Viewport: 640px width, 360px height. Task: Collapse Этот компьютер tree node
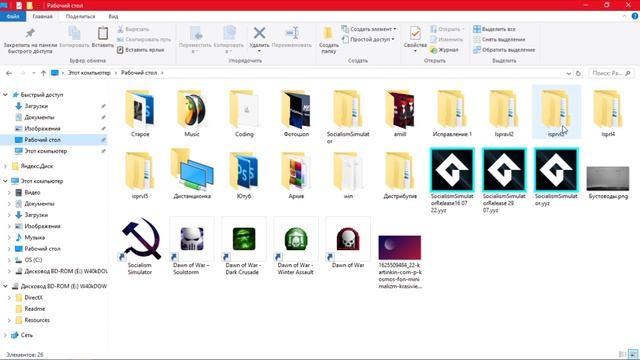tap(5, 181)
